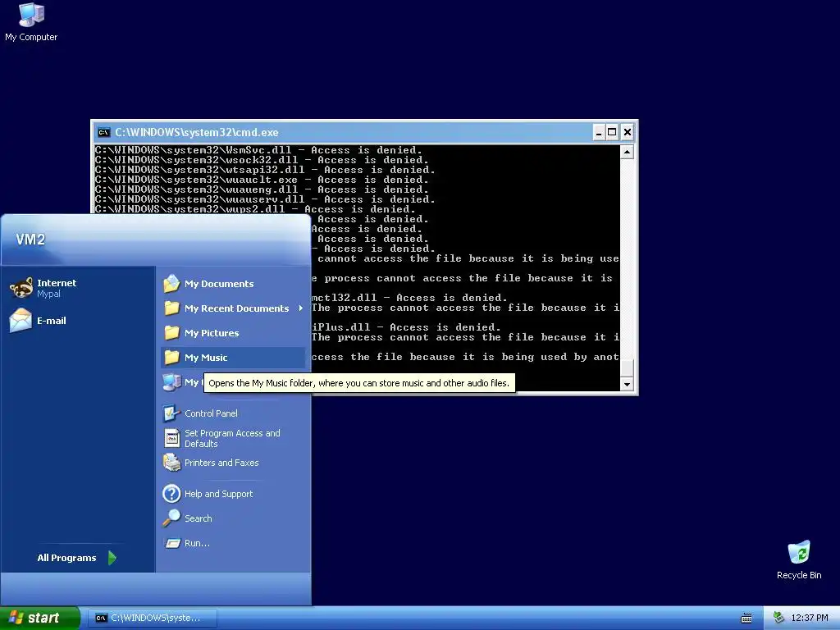
Task: Click the computer icon below My Music
Action: tap(171, 382)
